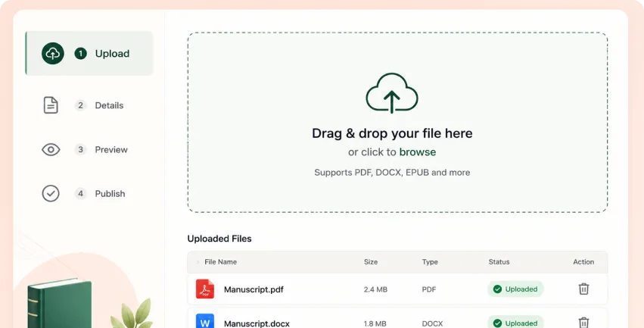Click the browse link in drop zone

click(x=417, y=152)
